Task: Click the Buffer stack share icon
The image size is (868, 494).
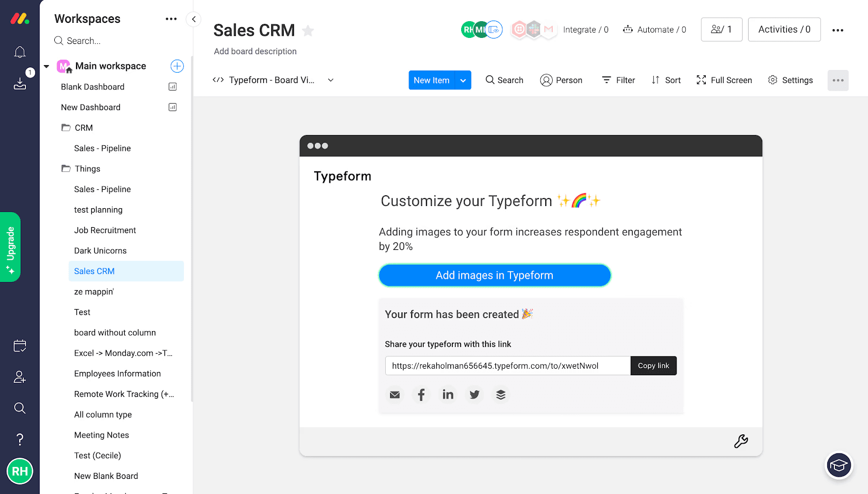Action: coord(501,395)
